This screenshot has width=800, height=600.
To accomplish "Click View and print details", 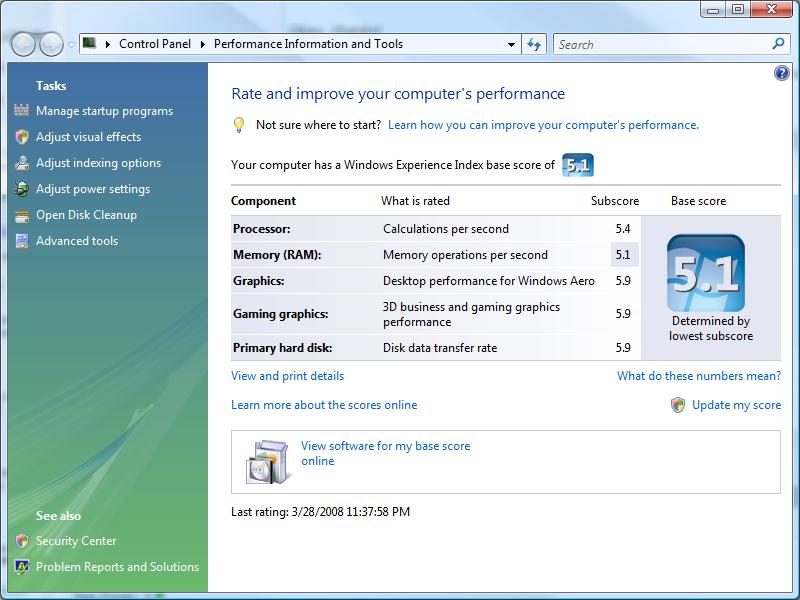I will [x=287, y=376].
